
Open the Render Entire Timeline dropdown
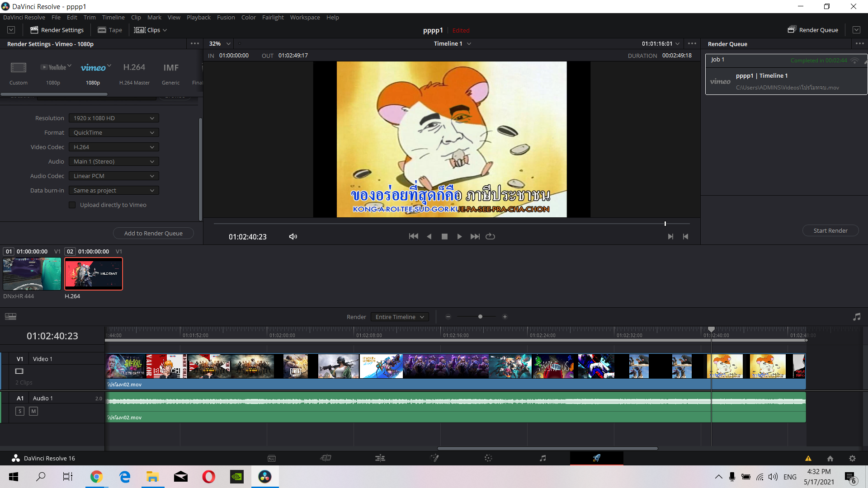click(400, 317)
